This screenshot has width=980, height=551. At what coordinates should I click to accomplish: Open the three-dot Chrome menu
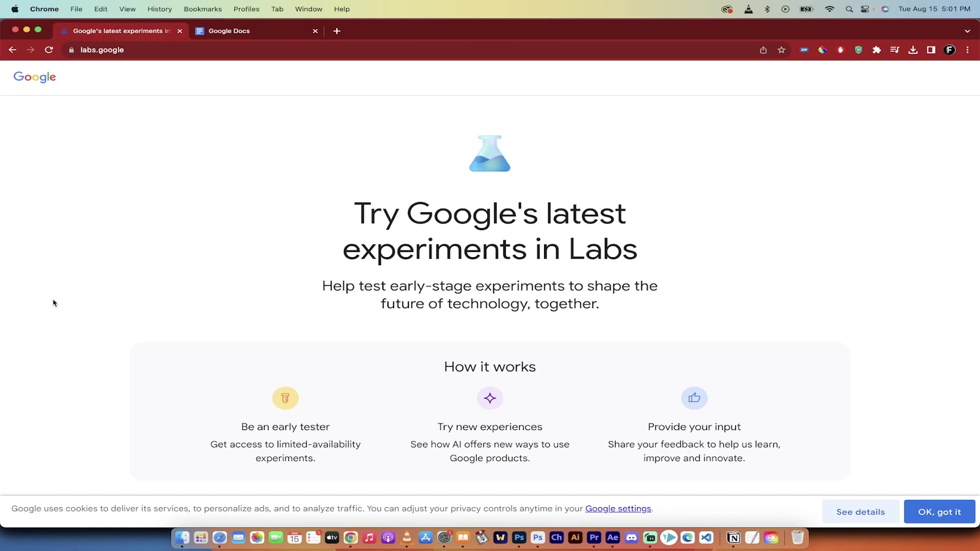(x=967, y=49)
